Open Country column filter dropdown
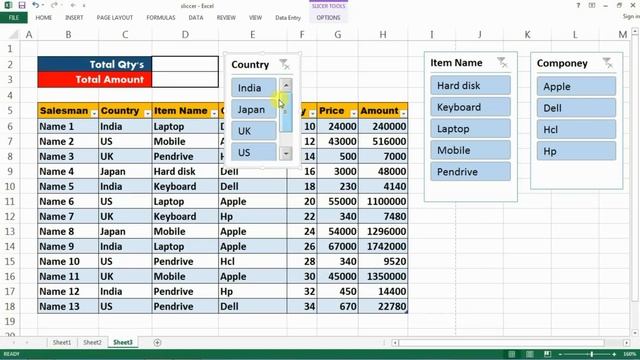Viewport: 640px width, 360px height. (x=147, y=113)
